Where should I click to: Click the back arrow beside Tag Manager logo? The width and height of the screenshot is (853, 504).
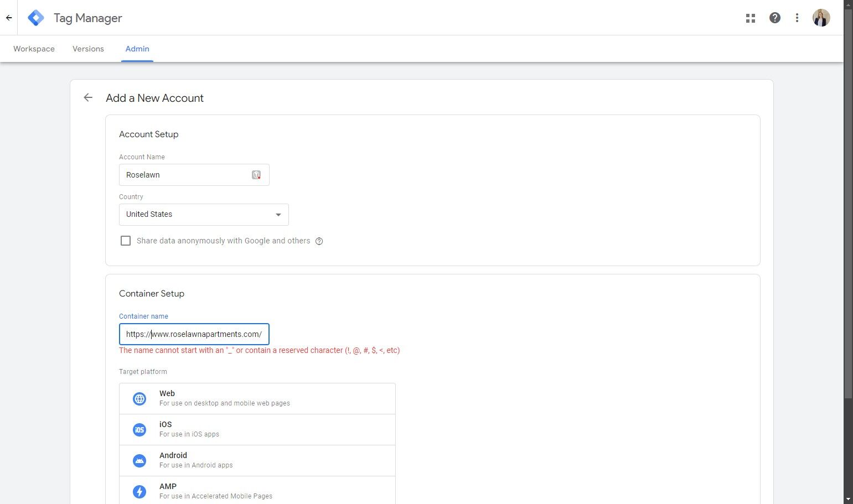[9, 18]
